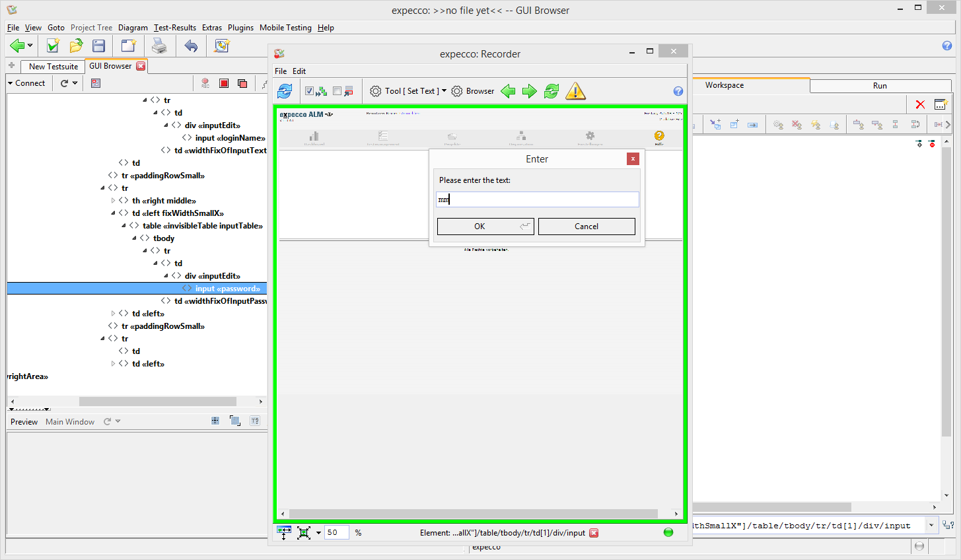Expand the th «right middle» tree node
The image size is (961, 560).
[x=113, y=201]
